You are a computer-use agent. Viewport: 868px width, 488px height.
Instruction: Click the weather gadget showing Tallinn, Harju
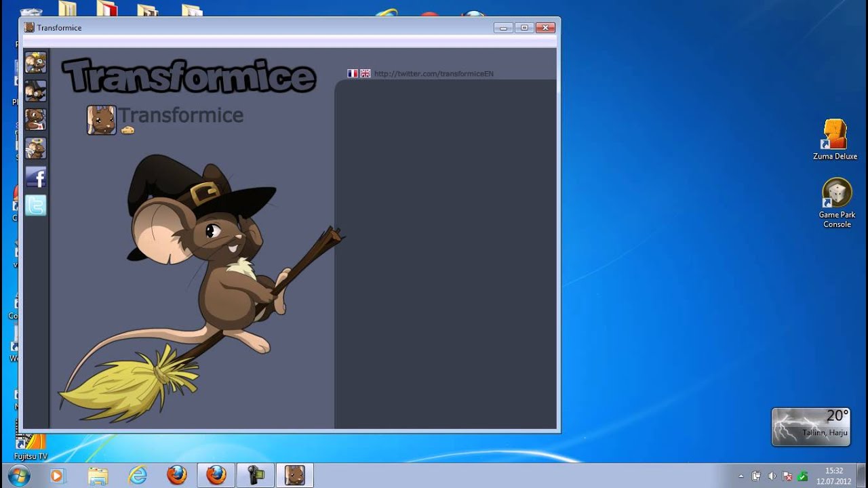tap(811, 427)
